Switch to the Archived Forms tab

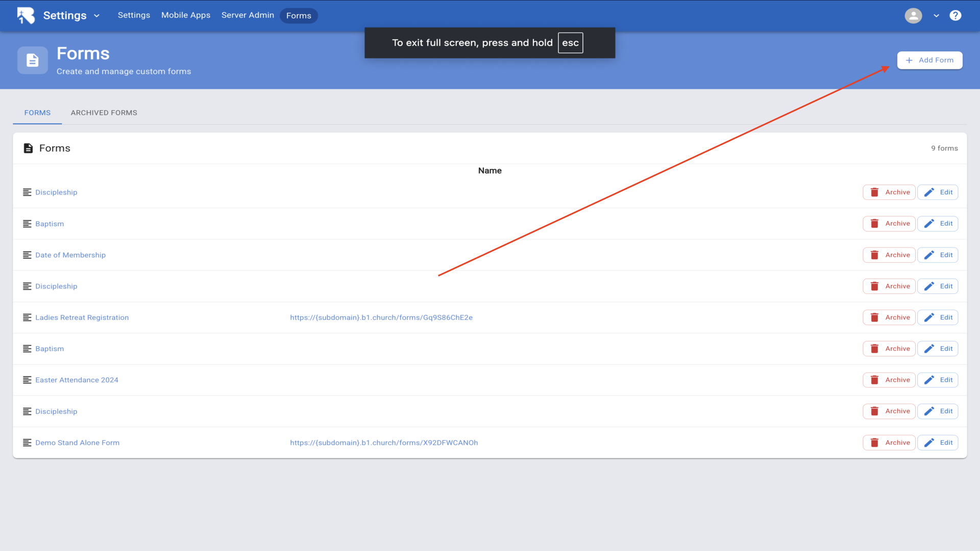(104, 113)
